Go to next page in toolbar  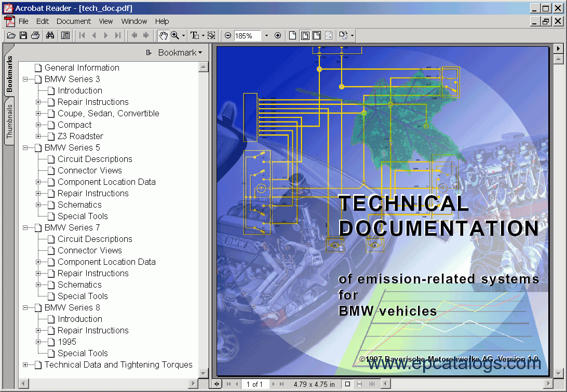tap(105, 35)
